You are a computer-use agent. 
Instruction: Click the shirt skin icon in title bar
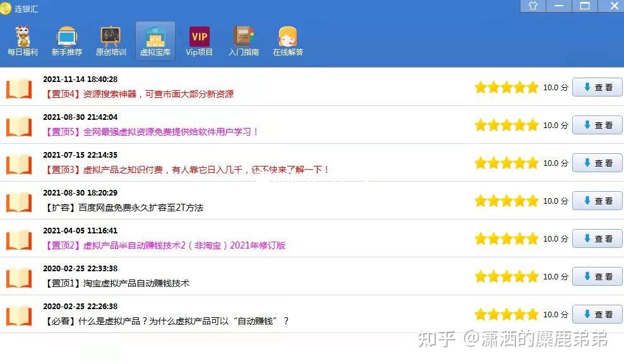533,6
